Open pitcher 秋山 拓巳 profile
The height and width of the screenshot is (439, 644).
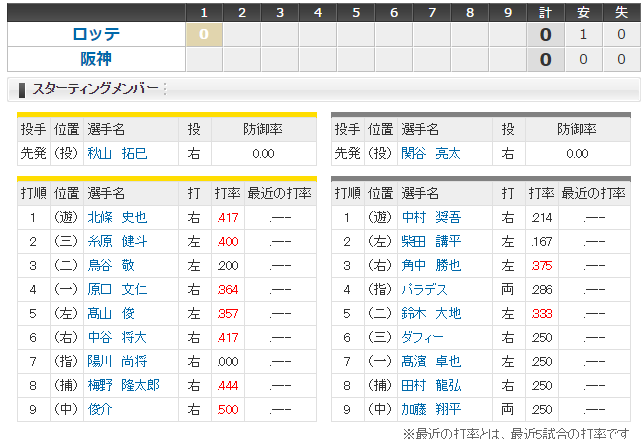pyautogui.click(x=117, y=153)
